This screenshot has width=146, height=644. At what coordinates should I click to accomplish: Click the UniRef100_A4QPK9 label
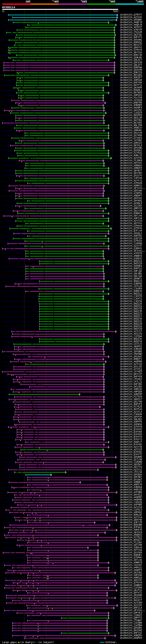[131, 638]
